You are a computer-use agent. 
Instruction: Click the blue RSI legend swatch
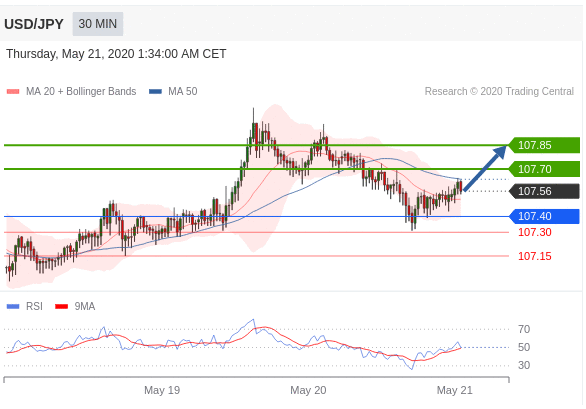point(13,307)
